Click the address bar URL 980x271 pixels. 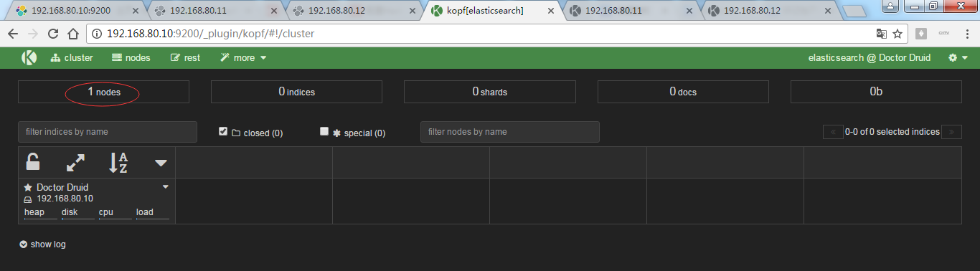coord(210,34)
